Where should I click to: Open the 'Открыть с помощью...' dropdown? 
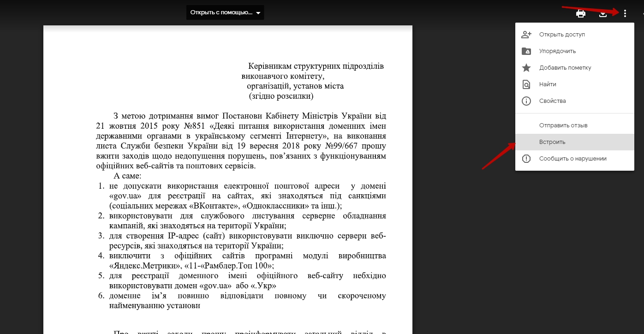[x=221, y=12]
